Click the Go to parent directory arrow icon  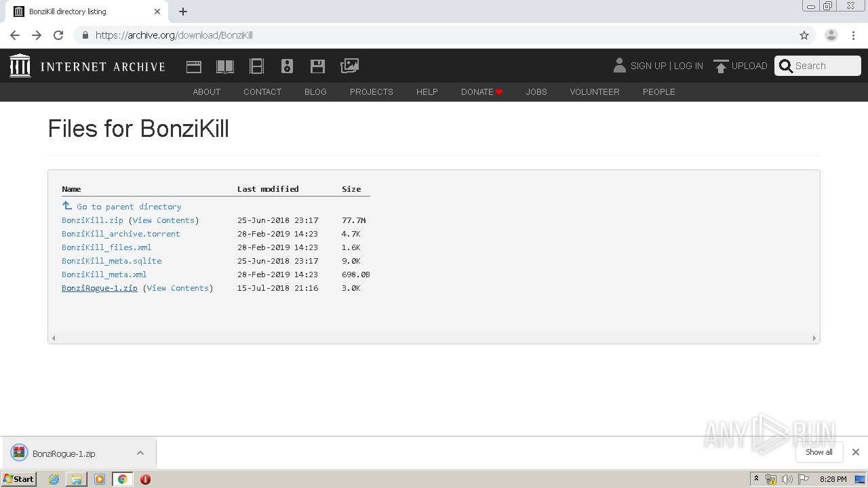(67, 205)
